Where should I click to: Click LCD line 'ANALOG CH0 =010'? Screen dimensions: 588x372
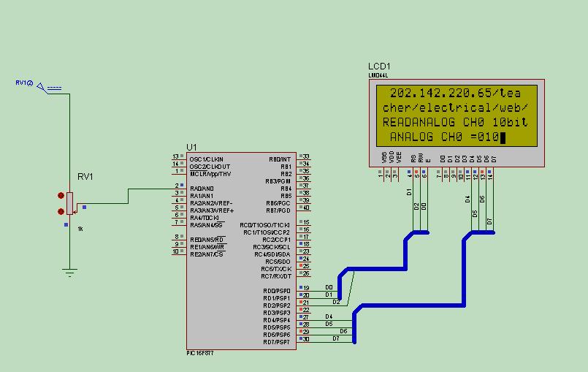(444, 137)
